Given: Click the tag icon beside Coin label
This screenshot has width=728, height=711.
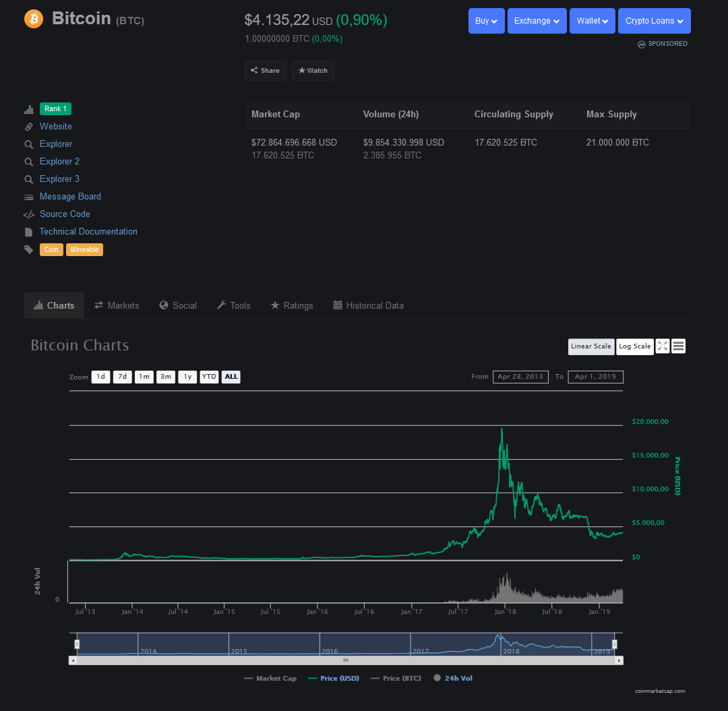Looking at the screenshot, I should point(29,249).
